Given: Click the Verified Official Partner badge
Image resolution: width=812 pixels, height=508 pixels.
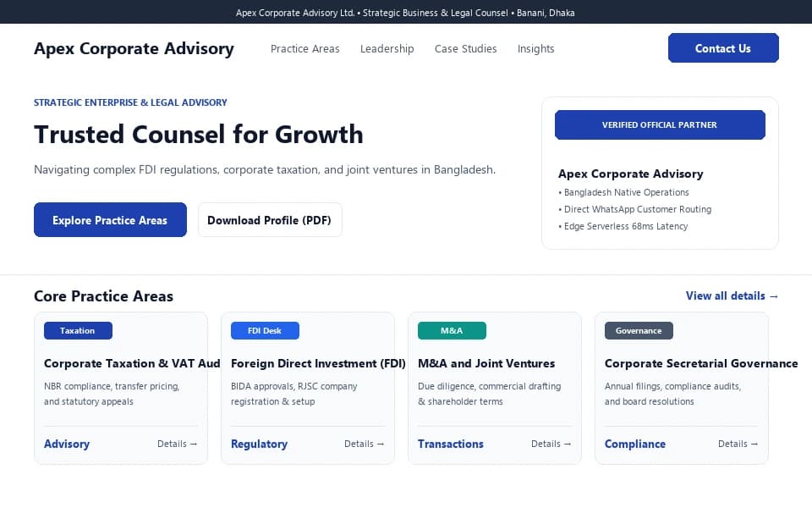Looking at the screenshot, I should (660, 125).
